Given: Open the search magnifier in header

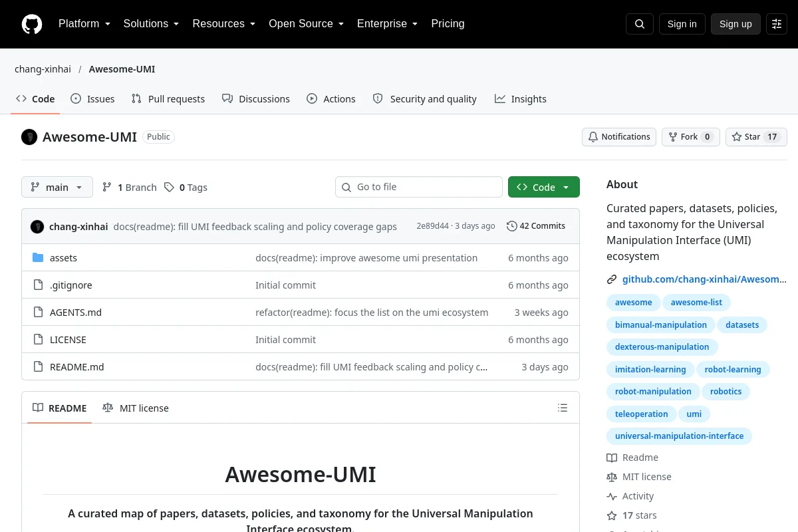Looking at the screenshot, I should click(x=640, y=24).
